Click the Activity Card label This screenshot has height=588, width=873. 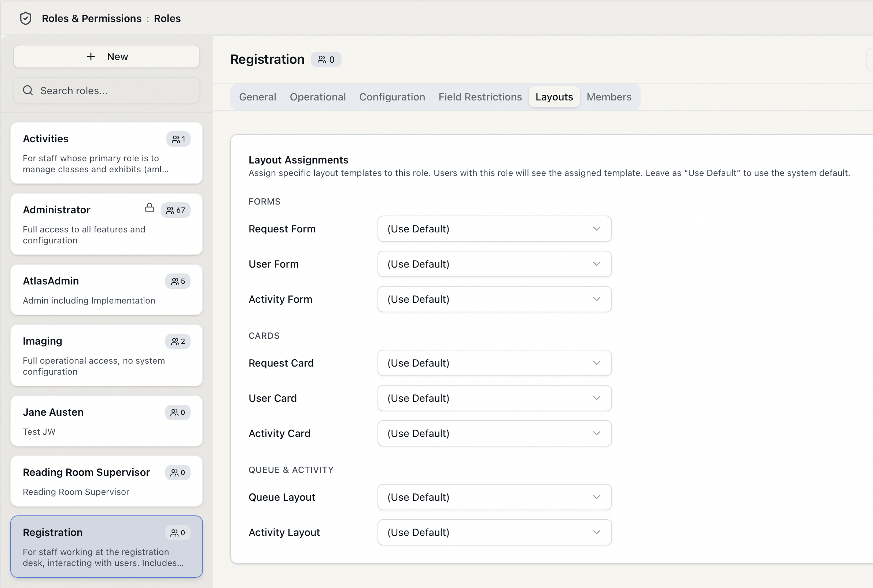pyautogui.click(x=279, y=434)
